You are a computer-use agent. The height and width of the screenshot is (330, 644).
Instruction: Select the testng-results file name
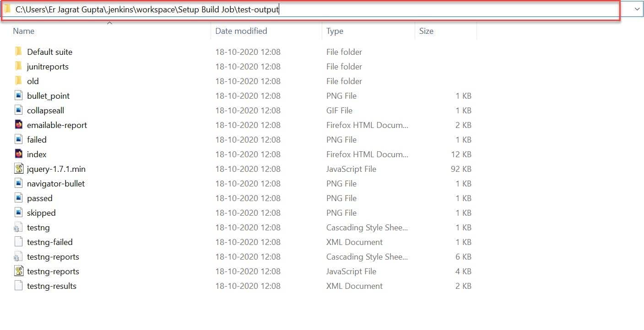tap(52, 286)
